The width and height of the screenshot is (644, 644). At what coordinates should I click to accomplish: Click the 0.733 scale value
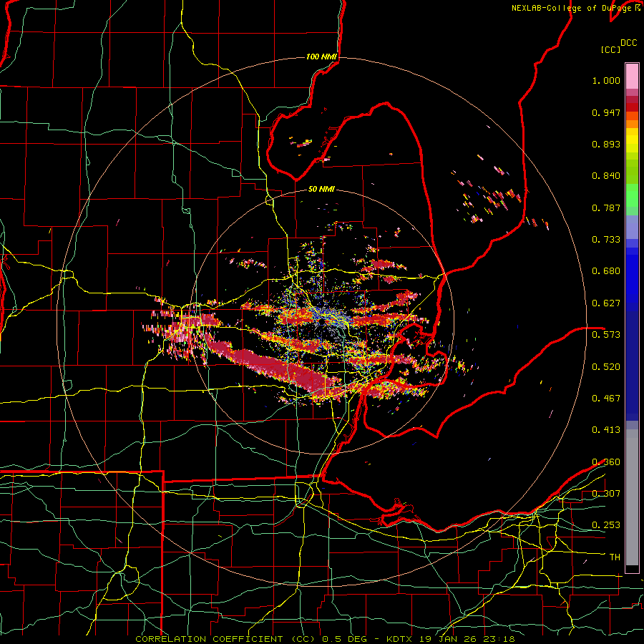pyautogui.click(x=606, y=240)
